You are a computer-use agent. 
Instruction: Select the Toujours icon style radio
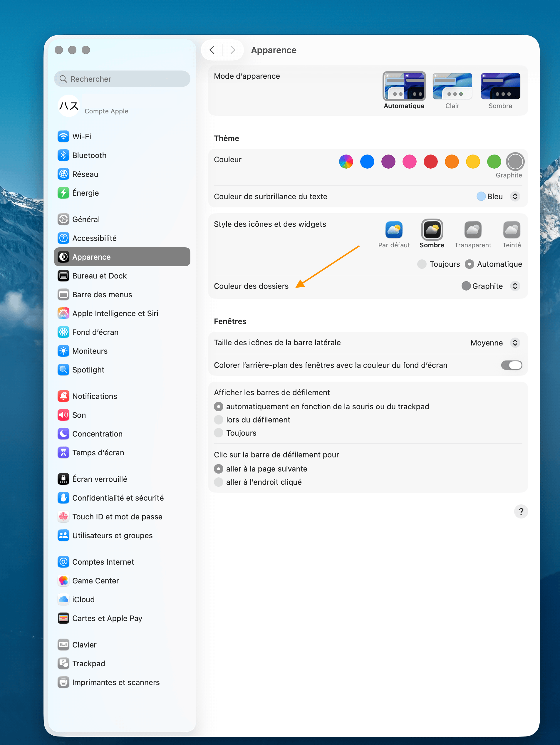tap(422, 264)
